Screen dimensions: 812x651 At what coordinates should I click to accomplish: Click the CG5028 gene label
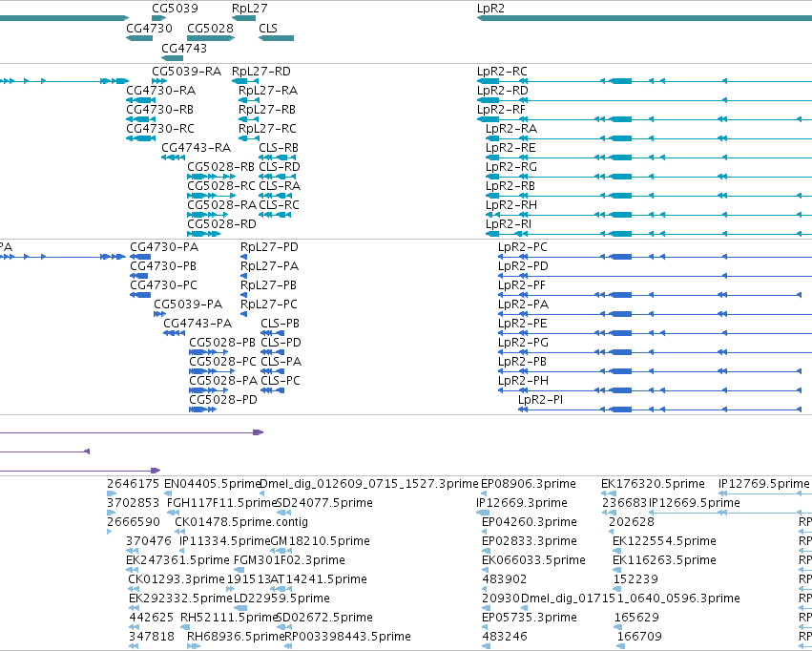tap(210, 29)
